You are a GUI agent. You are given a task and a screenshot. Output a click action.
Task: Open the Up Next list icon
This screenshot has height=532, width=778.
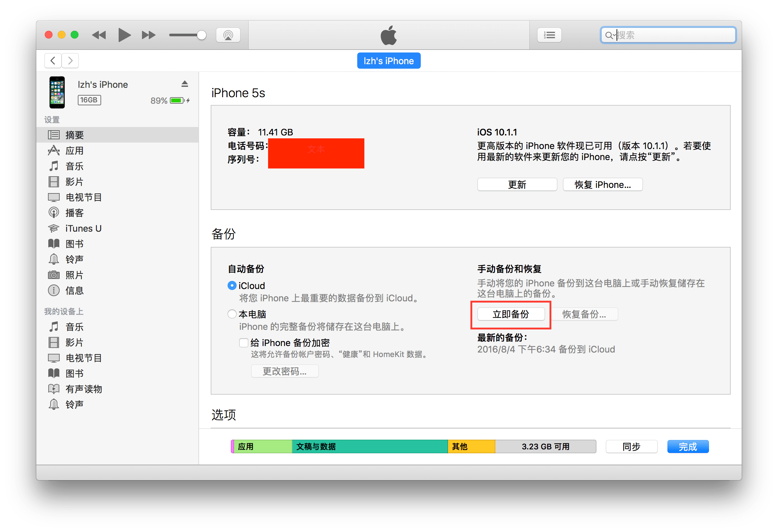(x=549, y=35)
